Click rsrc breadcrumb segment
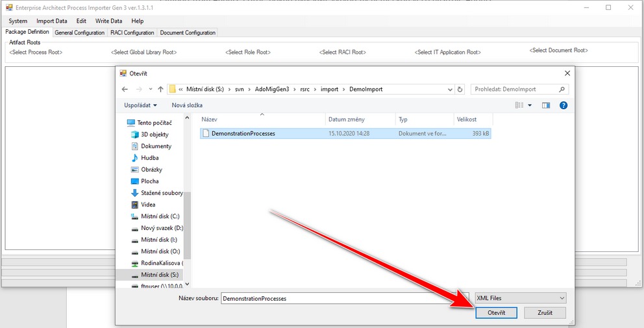The width and height of the screenshot is (644, 328). 305,89
